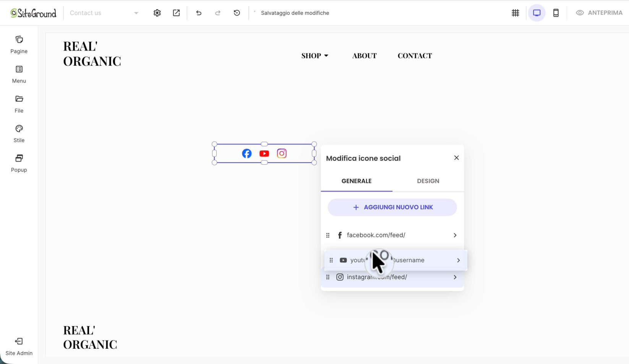Close the Modifica icone social panel
Screen dimensions: 629x364
click(x=456, y=158)
